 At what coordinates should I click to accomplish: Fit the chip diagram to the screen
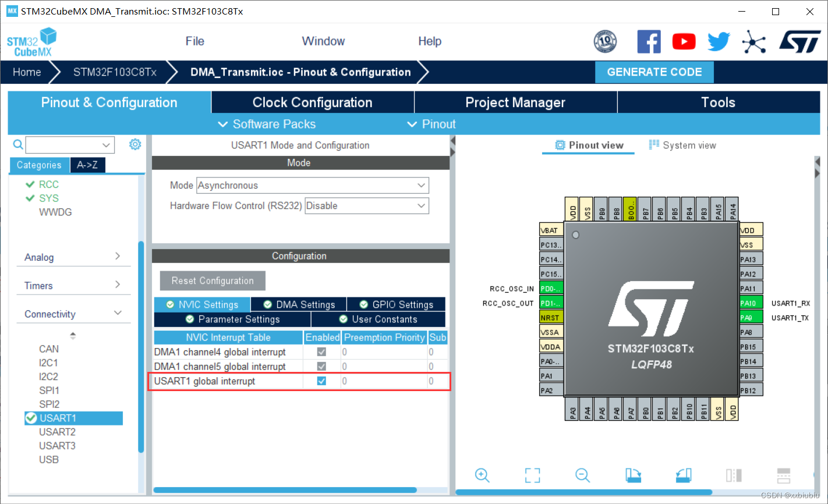tap(532, 475)
